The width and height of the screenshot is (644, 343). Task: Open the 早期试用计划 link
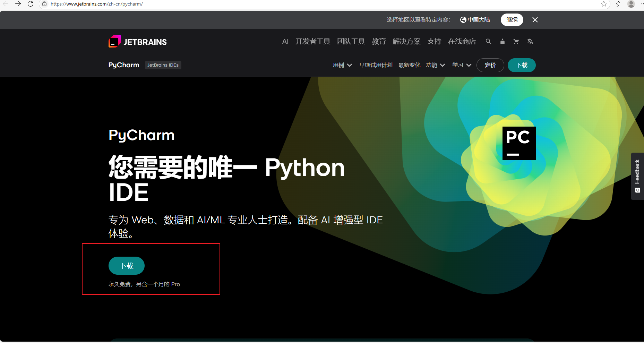[376, 65]
